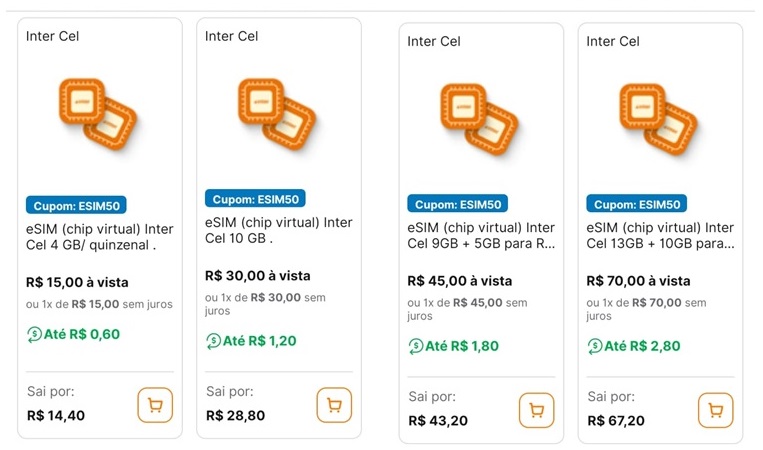This screenshot has width=763, height=450.
Task: Click the cashback icon next to R$ 2,80
Action: pyautogui.click(x=594, y=346)
